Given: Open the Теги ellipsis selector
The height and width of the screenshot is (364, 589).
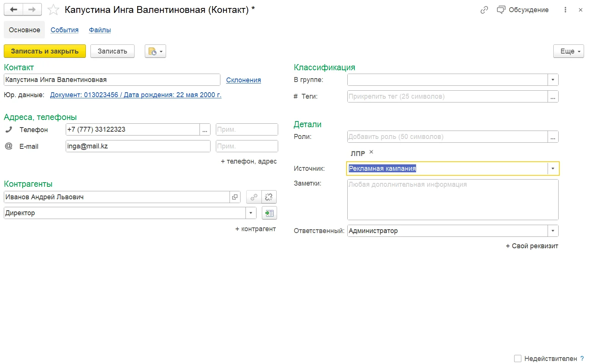Looking at the screenshot, I should [553, 96].
